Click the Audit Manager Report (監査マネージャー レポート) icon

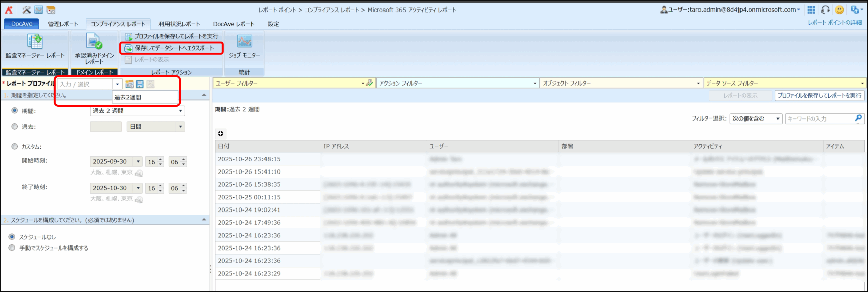click(35, 42)
